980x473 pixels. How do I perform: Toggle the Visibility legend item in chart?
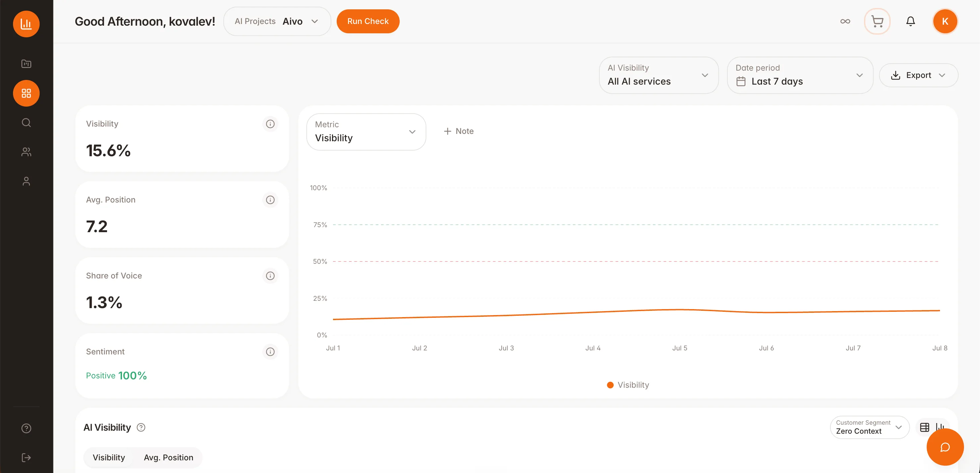pyautogui.click(x=628, y=385)
